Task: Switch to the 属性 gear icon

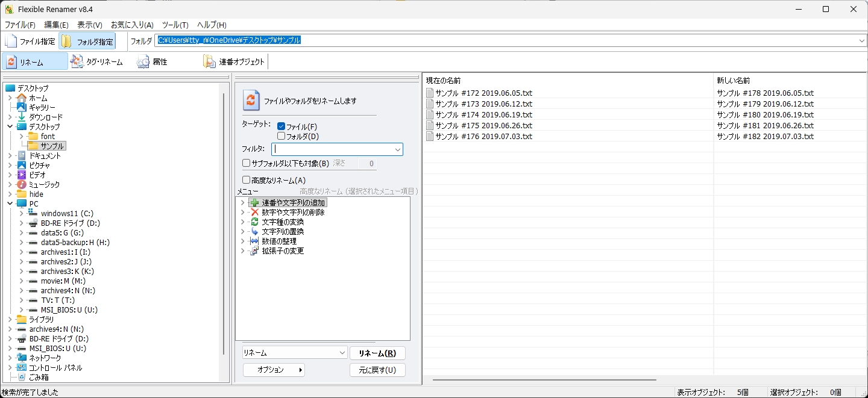Action: (143, 61)
